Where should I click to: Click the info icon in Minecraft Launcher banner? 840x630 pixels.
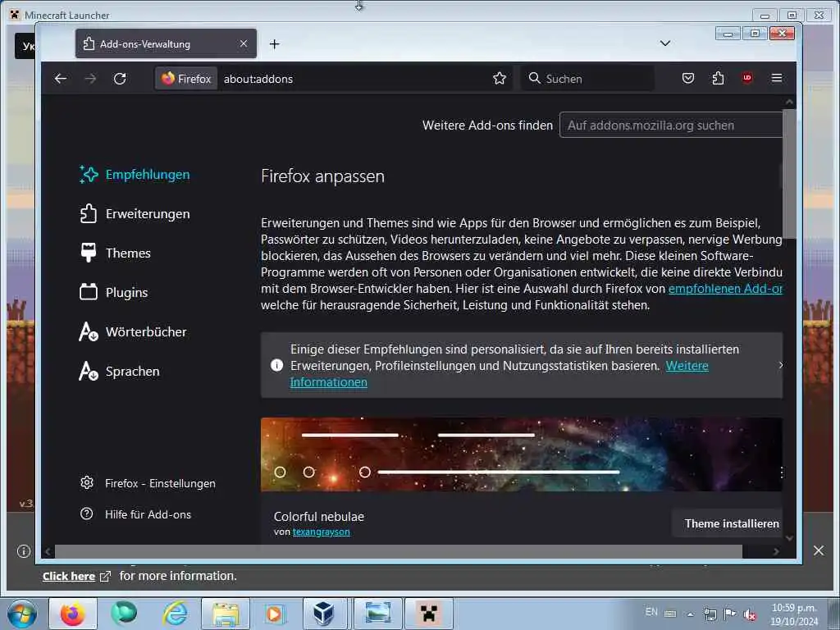[24, 550]
